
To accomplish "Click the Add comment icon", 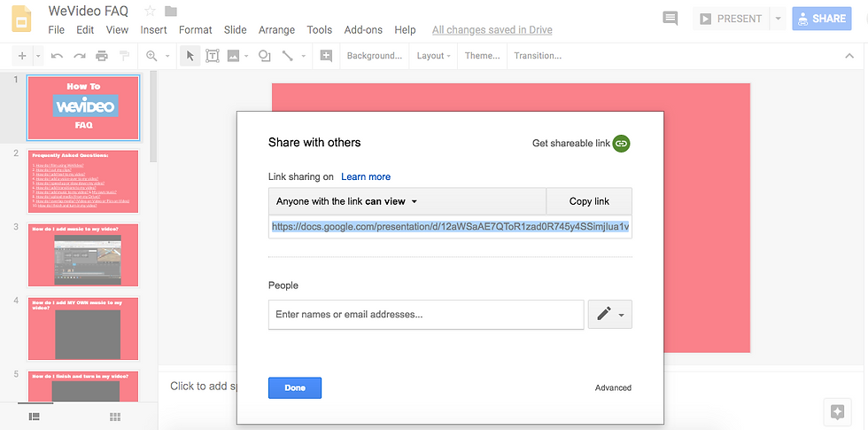I will click(327, 55).
